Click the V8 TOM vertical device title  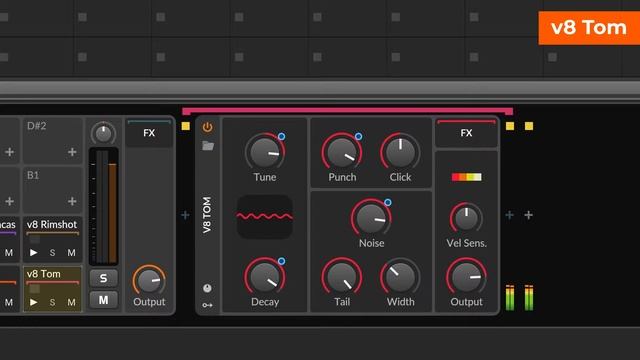(x=207, y=215)
